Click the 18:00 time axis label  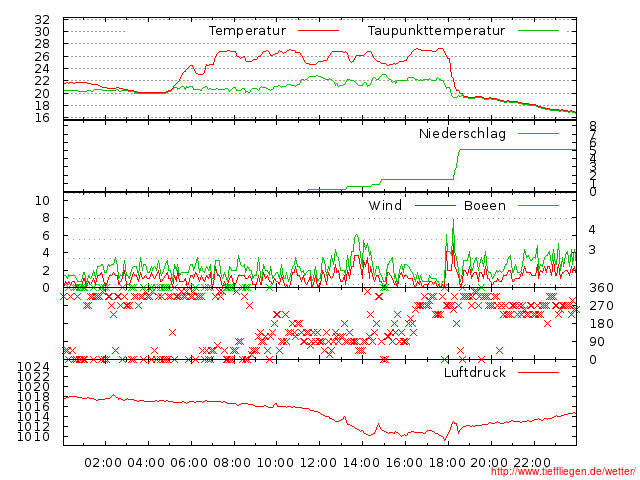447,463
